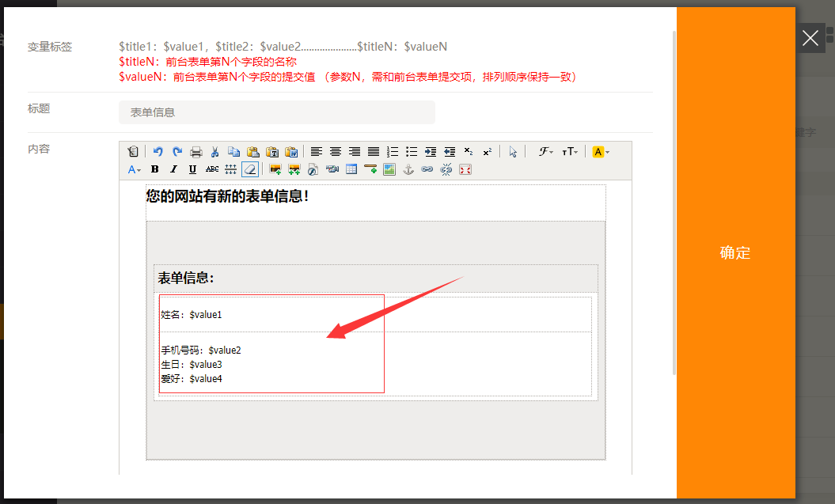The width and height of the screenshot is (835, 504).
Task: Insert a numbered list
Action: (x=393, y=152)
